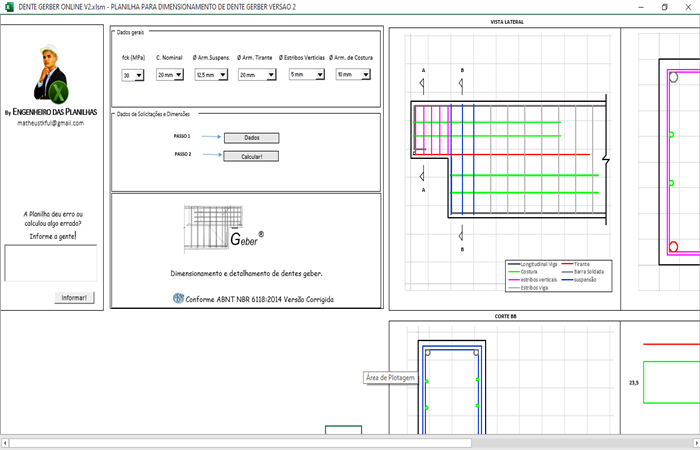700x450 pixels.
Task: Click the blue arrow beside PASSO 2
Action: point(209,155)
